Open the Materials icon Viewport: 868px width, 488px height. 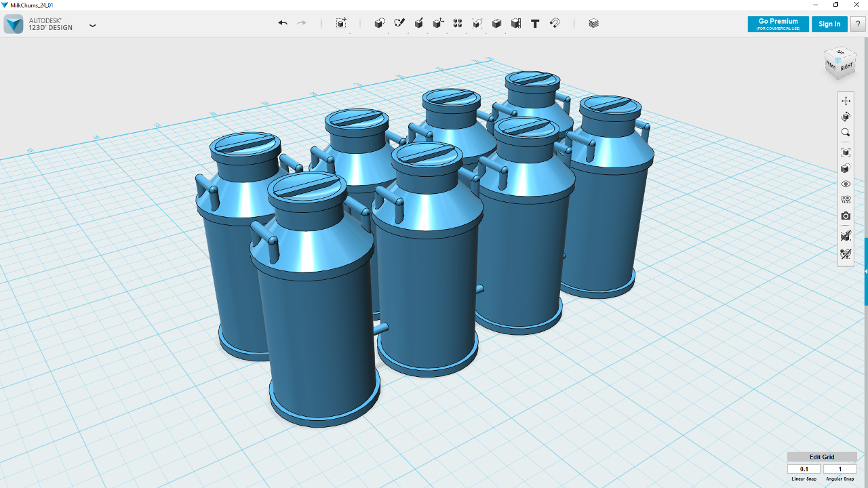click(594, 23)
